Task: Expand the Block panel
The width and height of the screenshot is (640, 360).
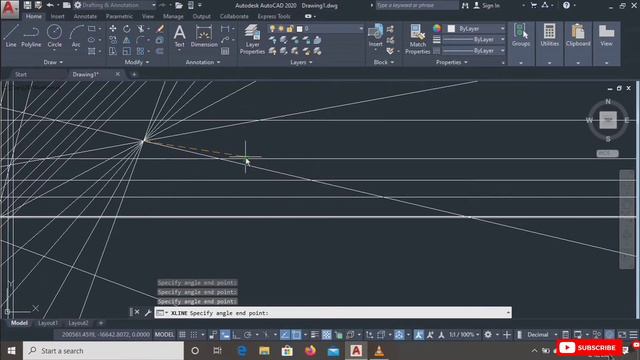Action: pyautogui.click(x=384, y=62)
